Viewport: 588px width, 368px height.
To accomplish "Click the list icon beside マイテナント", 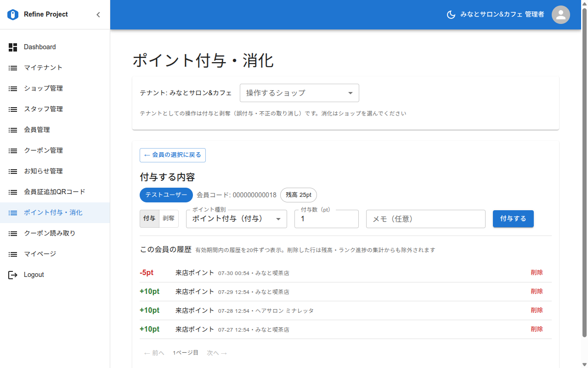I will [13, 68].
